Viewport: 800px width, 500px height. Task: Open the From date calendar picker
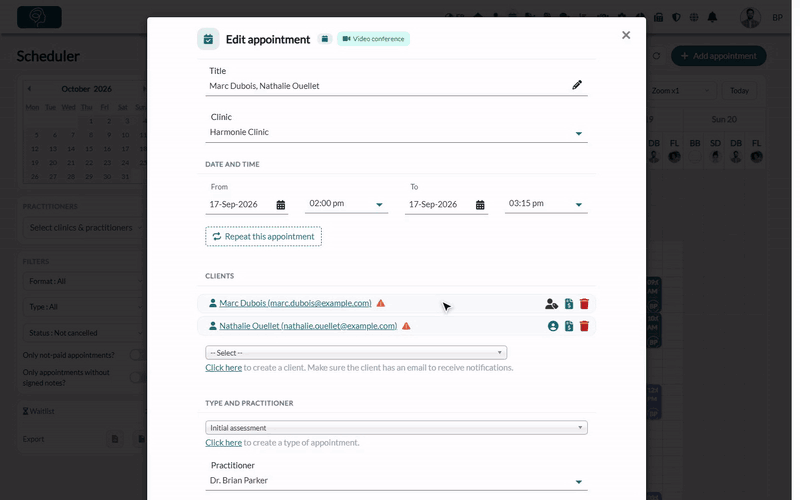point(281,205)
